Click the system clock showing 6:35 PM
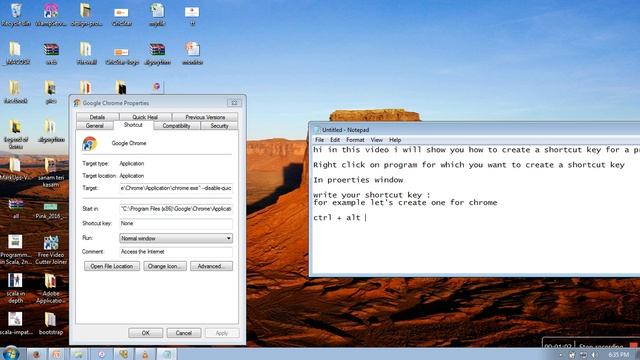This screenshot has width=640, height=360. tap(618, 355)
